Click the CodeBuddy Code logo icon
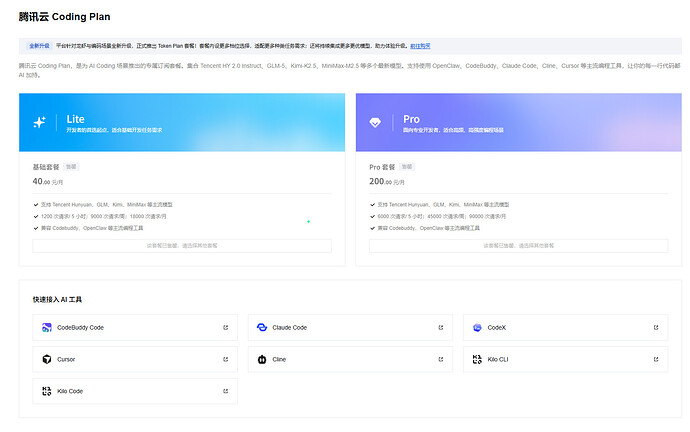This screenshot has height=432, width=690. [47, 327]
